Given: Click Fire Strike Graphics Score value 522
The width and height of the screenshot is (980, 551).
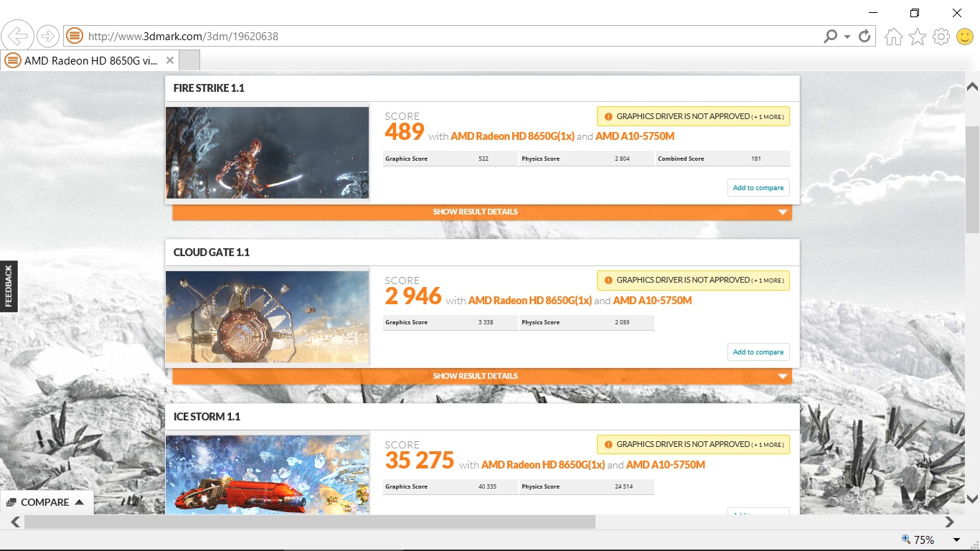Looking at the screenshot, I should pyautogui.click(x=484, y=159).
